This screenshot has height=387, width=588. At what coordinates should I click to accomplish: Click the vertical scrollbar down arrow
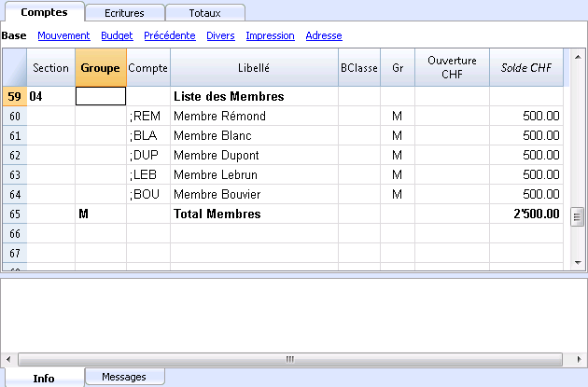(578, 263)
